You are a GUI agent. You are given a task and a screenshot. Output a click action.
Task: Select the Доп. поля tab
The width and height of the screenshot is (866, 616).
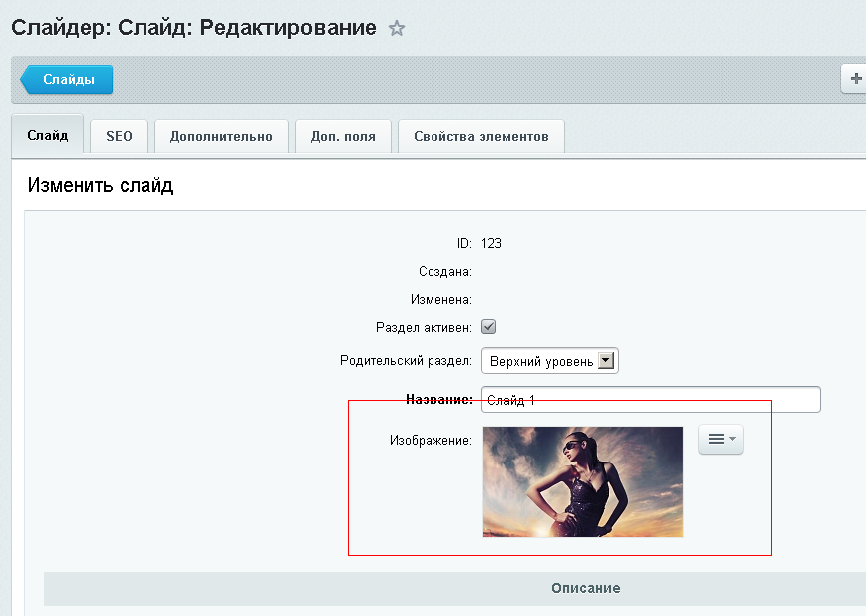[343, 136]
